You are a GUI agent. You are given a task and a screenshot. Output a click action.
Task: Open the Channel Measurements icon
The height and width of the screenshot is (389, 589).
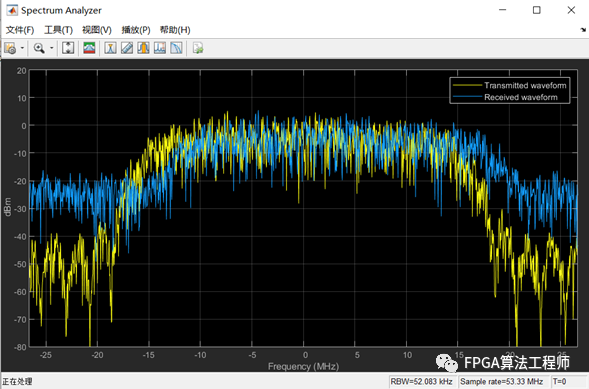[x=143, y=48]
